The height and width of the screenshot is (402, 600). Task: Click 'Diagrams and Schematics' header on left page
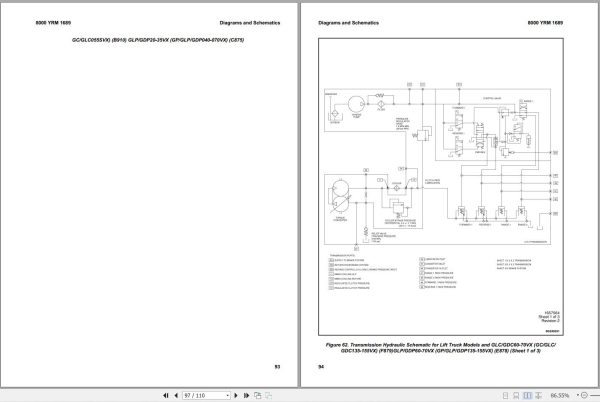point(250,23)
